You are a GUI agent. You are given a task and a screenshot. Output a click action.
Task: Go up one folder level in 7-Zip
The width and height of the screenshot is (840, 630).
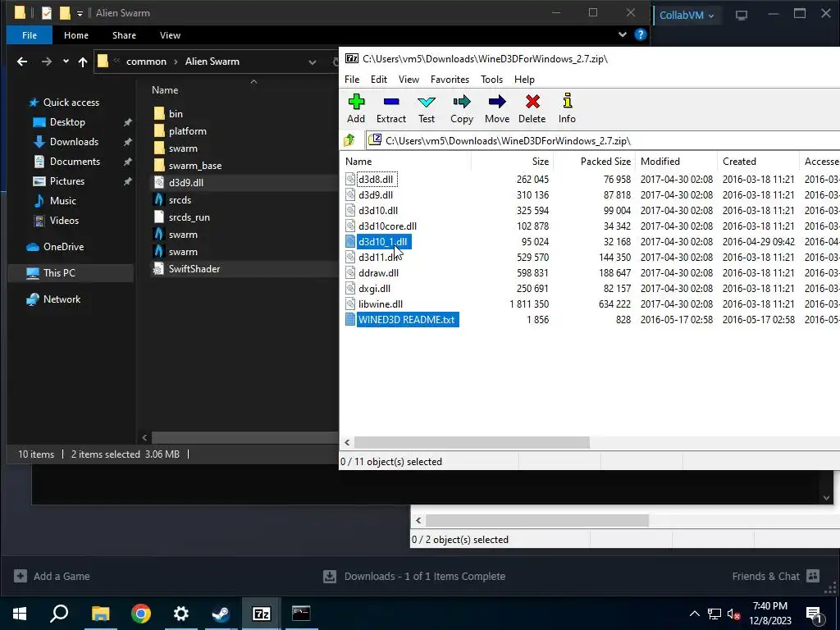click(349, 140)
